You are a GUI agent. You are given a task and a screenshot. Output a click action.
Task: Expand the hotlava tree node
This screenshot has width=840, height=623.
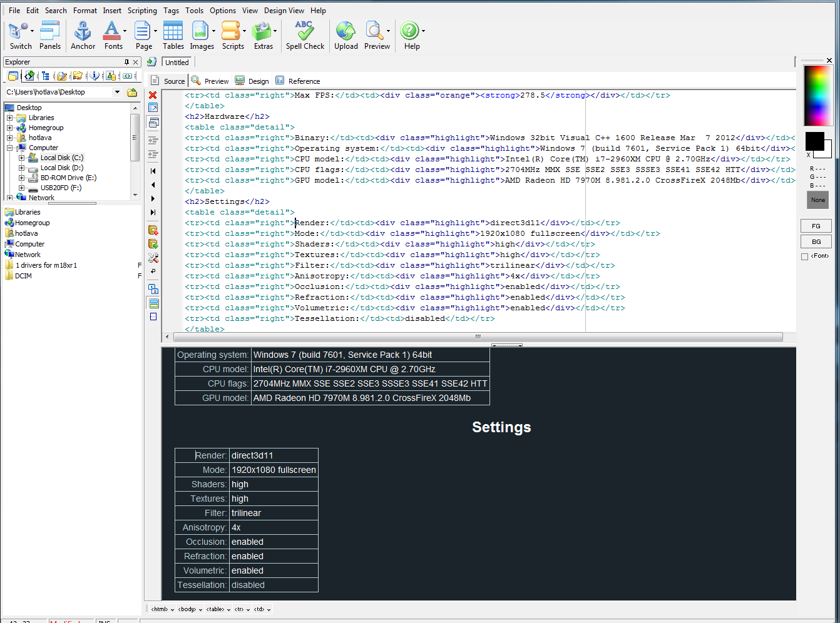(9, 138)
